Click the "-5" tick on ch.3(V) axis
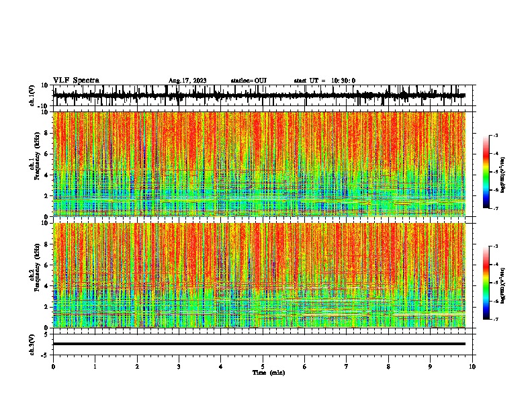Viewport: 532px width, 411px height. click(46, 355)
